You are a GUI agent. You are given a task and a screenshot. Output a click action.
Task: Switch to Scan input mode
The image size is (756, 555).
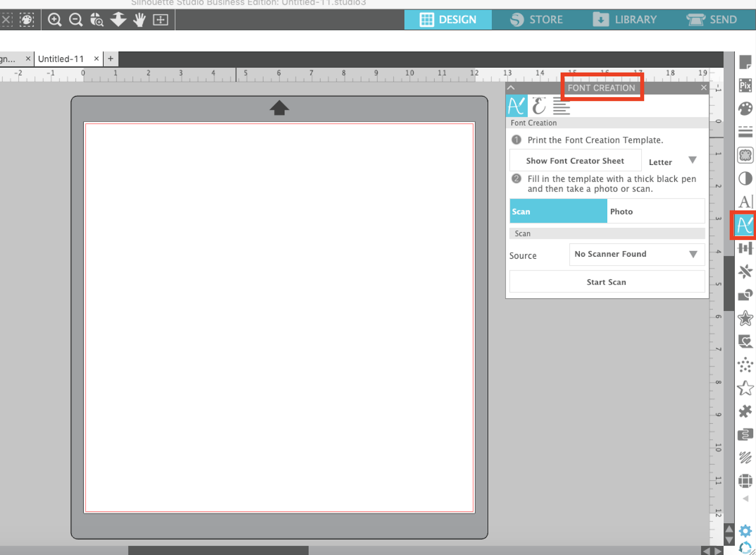(558, 211)
